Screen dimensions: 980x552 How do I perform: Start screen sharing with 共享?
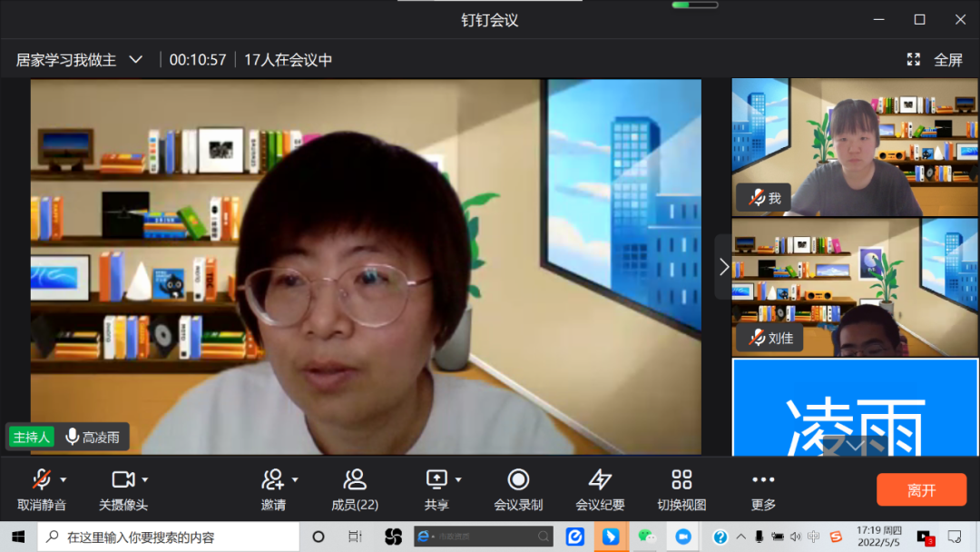[436, 490]
